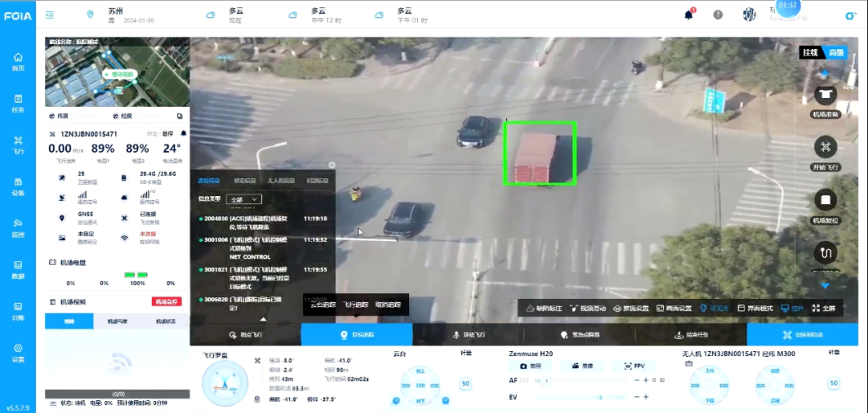This screenshot has height=413, width=868.
Task: Click the 取消追踪 button
Action: tap(392, 305)
